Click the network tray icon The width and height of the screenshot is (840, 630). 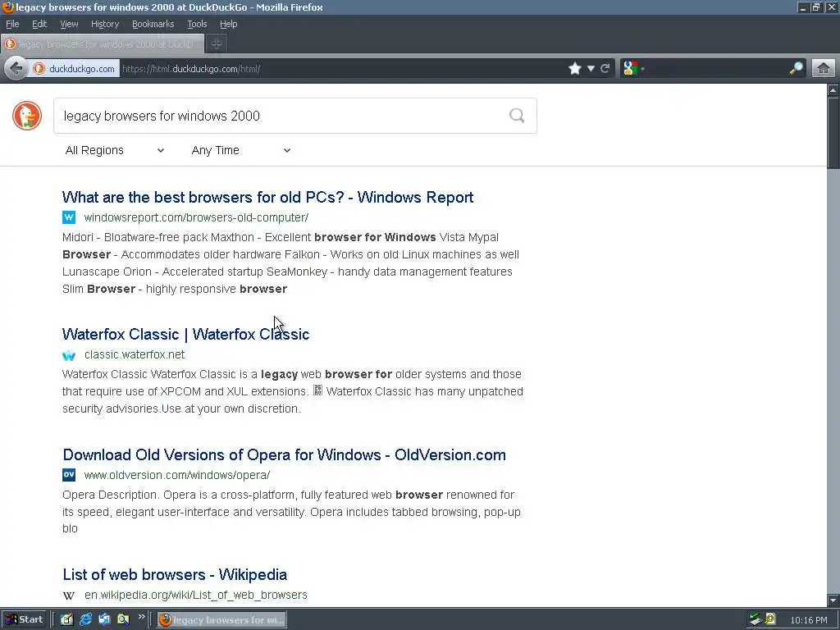(x=755, y=620)
